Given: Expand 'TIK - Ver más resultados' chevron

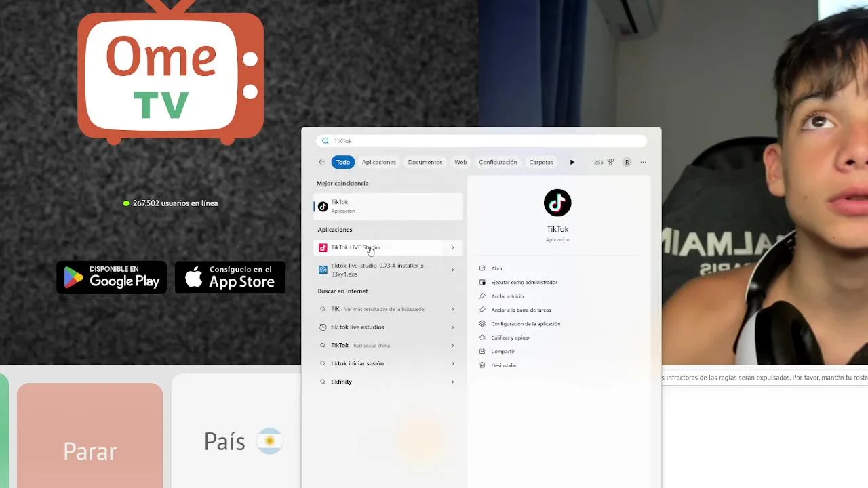Looking at the screenshot, I should click(x=452, y=309).
